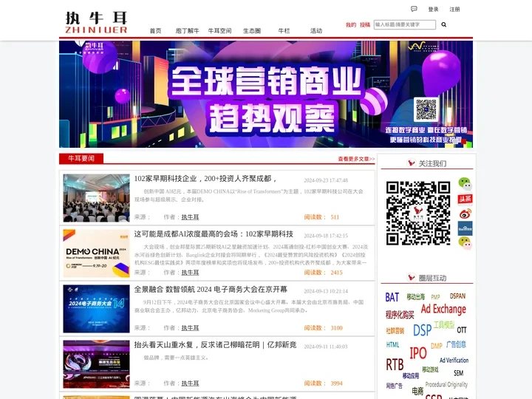Click the 亿邦 stage photo thumbnail
Image resolution: width=532 pixels, height=399 pixels.
point(96,364)
